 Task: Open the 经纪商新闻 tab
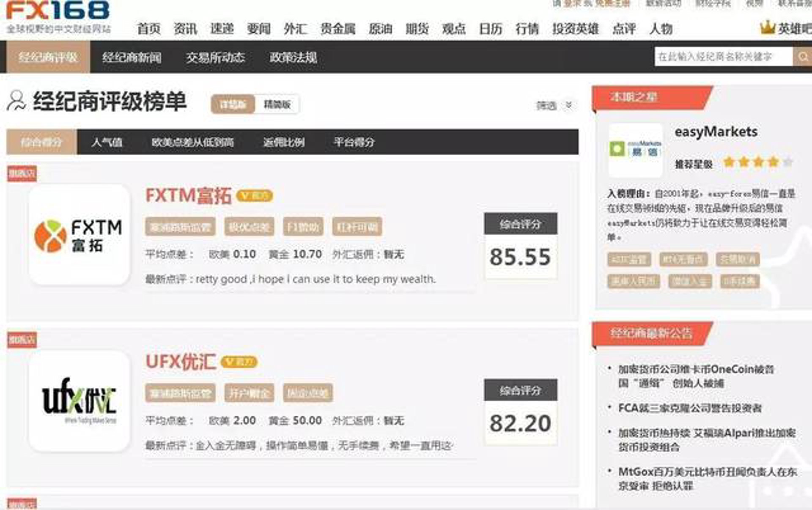pos(132,57)
